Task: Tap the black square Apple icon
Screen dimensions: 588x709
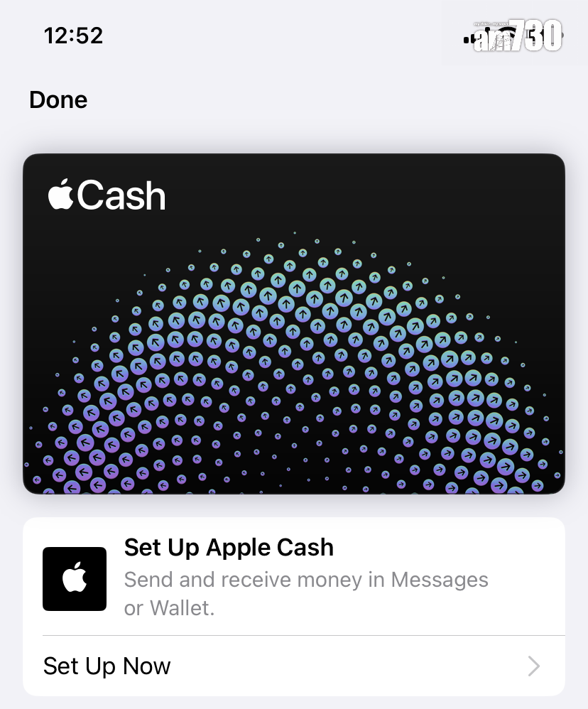Action: coord(75,579)
